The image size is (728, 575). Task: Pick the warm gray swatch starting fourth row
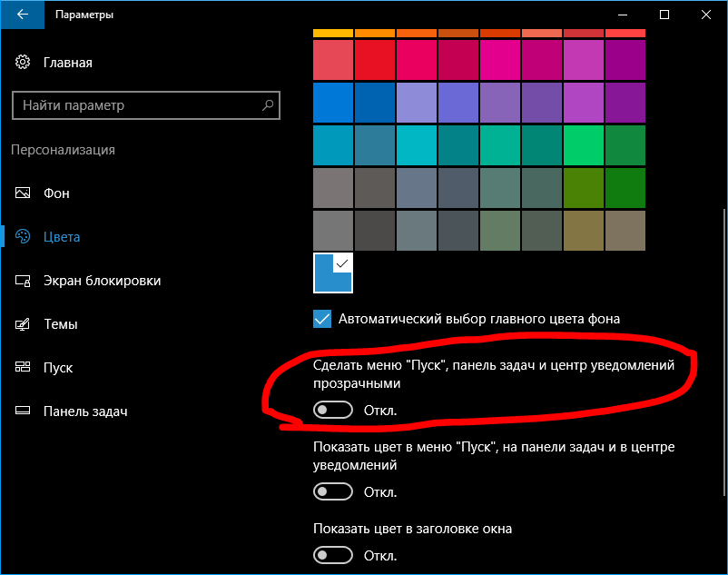pyautogui.click(x=333, y=188)
